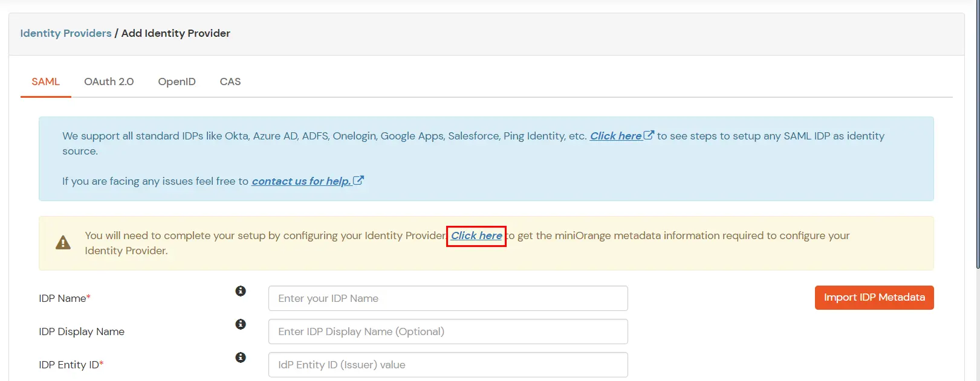Switch to the SAML tab

(x=46, y=82)
